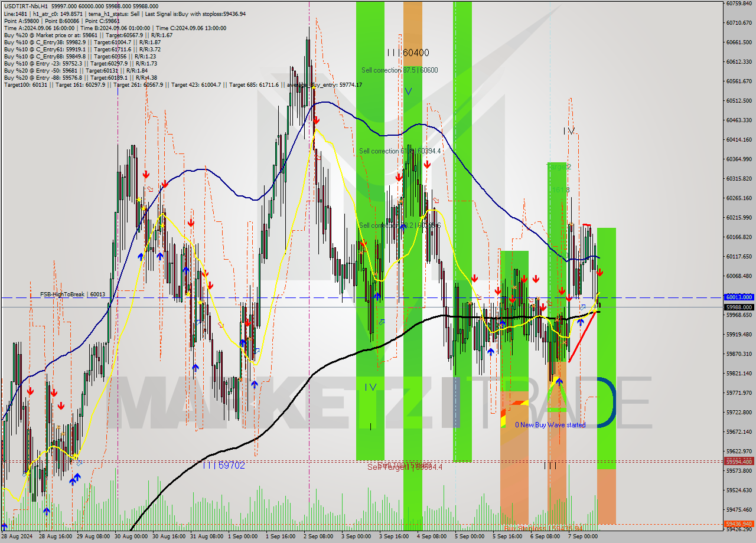Click the 60117.650 price axis label
This screenshot has height=543, width=756.
[x=739, y=256]
